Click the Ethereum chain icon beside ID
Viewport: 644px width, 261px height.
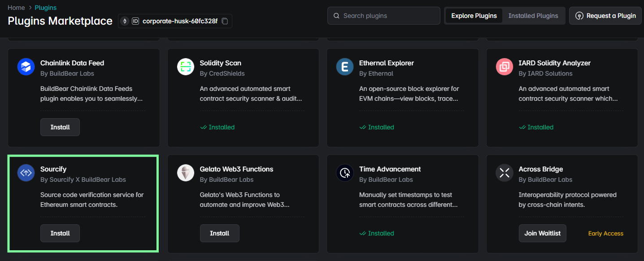[125, 21]
